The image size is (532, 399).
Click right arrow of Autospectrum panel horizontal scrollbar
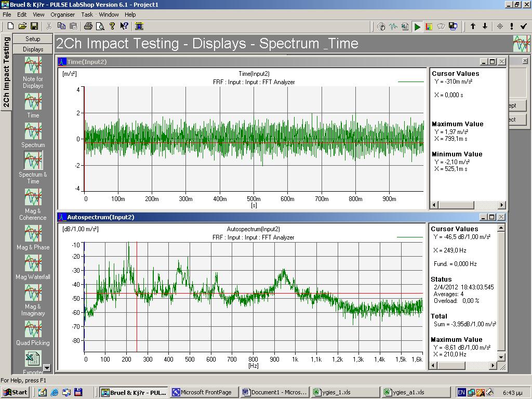tap(493, 366)
